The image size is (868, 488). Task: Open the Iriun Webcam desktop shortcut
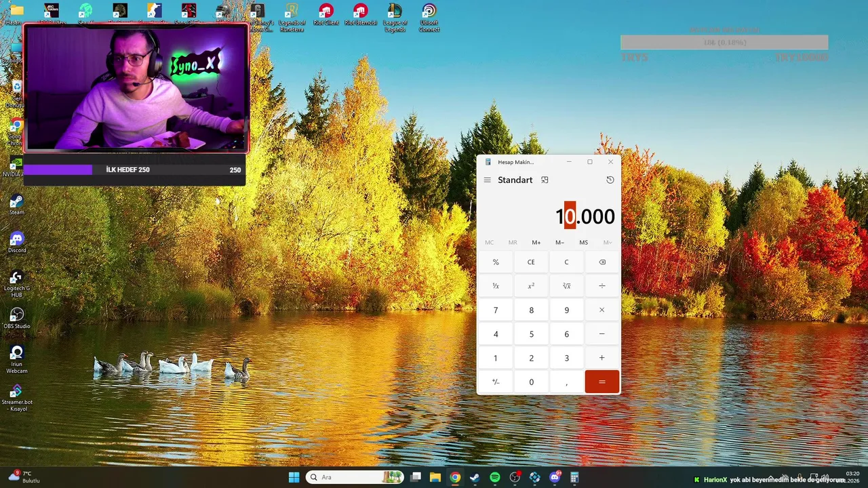coord(17,359)
